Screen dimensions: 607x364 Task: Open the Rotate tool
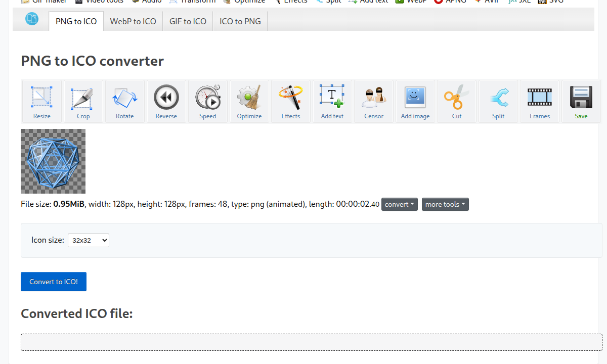click(125, 102)
